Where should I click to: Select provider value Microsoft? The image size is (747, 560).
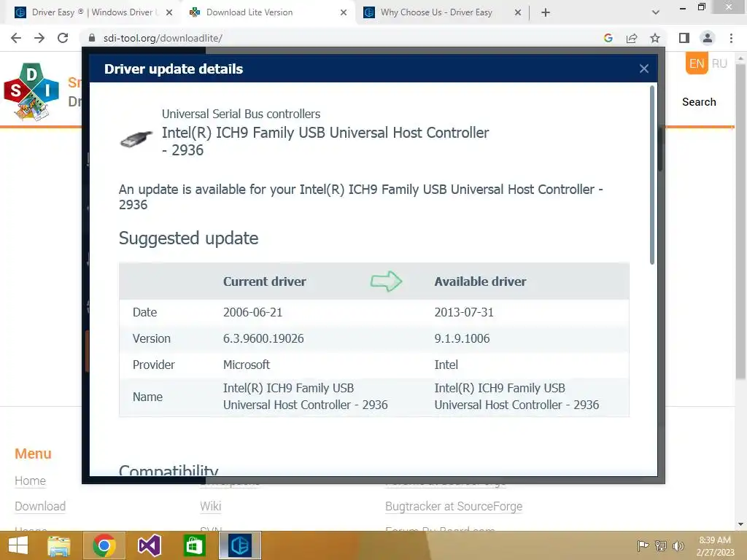tap(247, 365)
